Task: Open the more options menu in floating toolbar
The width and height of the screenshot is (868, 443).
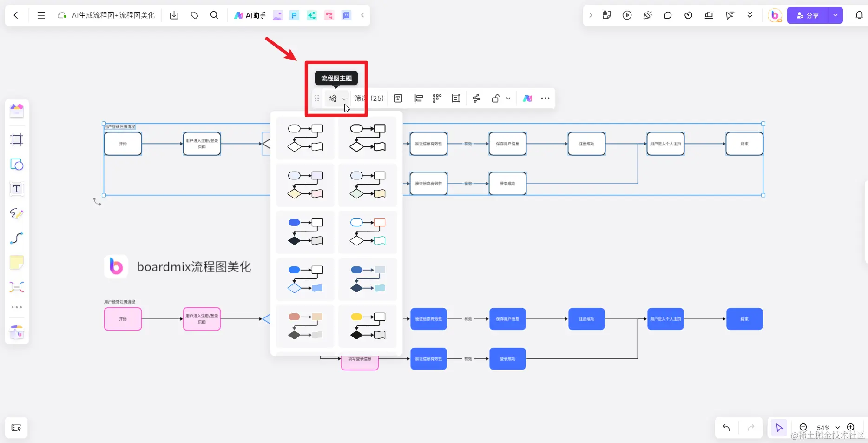Action: [545, 99]
